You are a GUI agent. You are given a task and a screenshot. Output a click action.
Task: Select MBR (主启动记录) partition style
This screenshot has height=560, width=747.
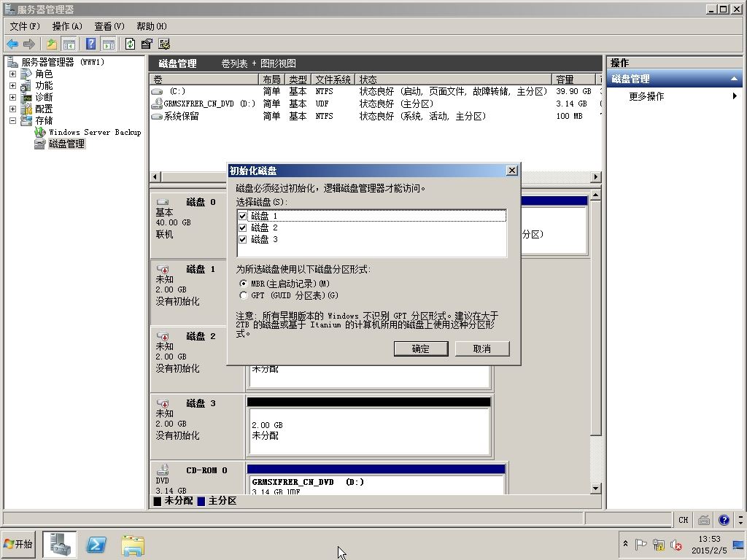244,284
